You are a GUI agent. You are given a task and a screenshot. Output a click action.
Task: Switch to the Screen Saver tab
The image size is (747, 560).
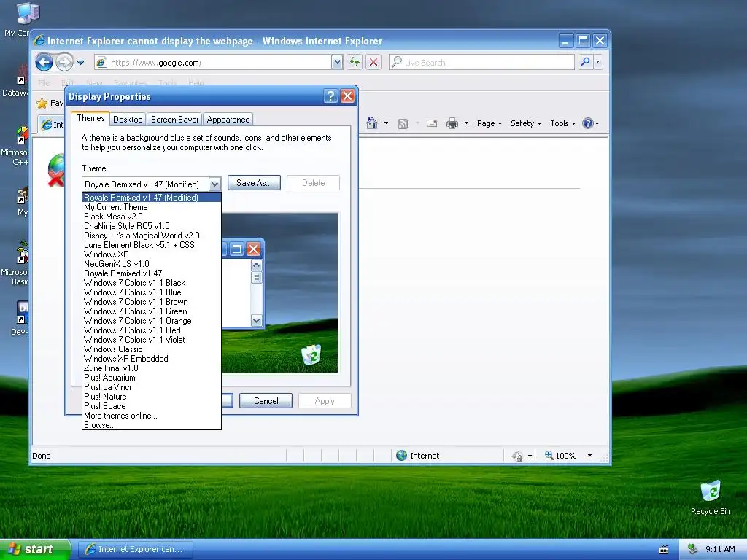[175, 120]
